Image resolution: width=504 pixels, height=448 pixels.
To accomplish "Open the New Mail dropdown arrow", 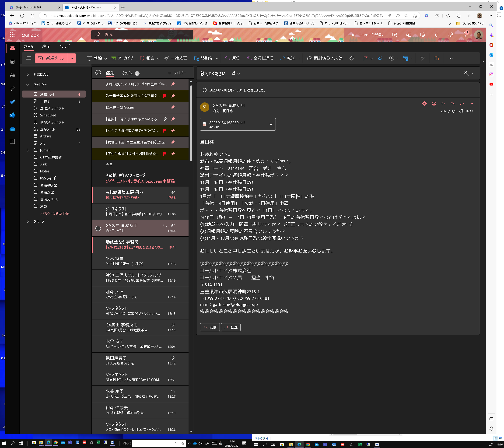I will click(x=72, y=58).
